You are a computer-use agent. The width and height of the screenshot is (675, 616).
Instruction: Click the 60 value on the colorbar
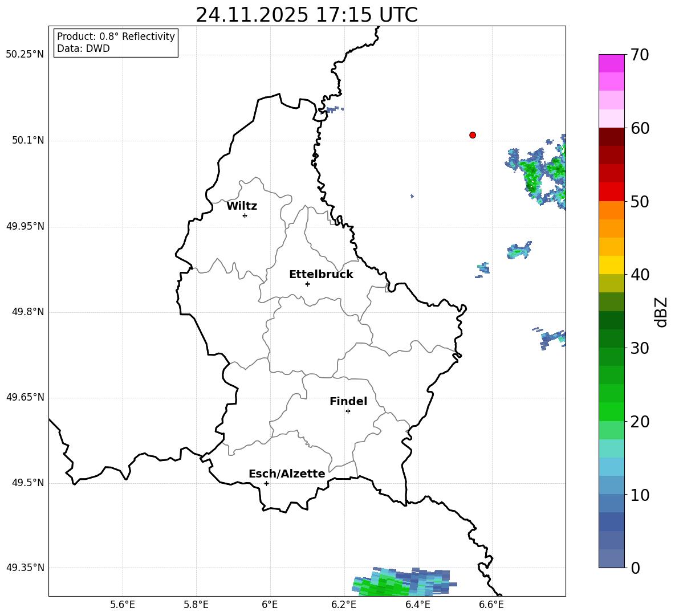tap(640, 128)
